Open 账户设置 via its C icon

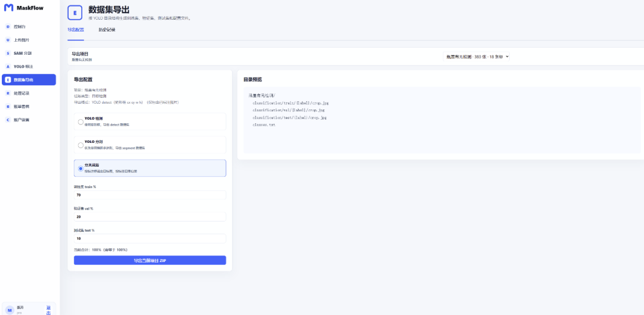(x=8, y=120)
